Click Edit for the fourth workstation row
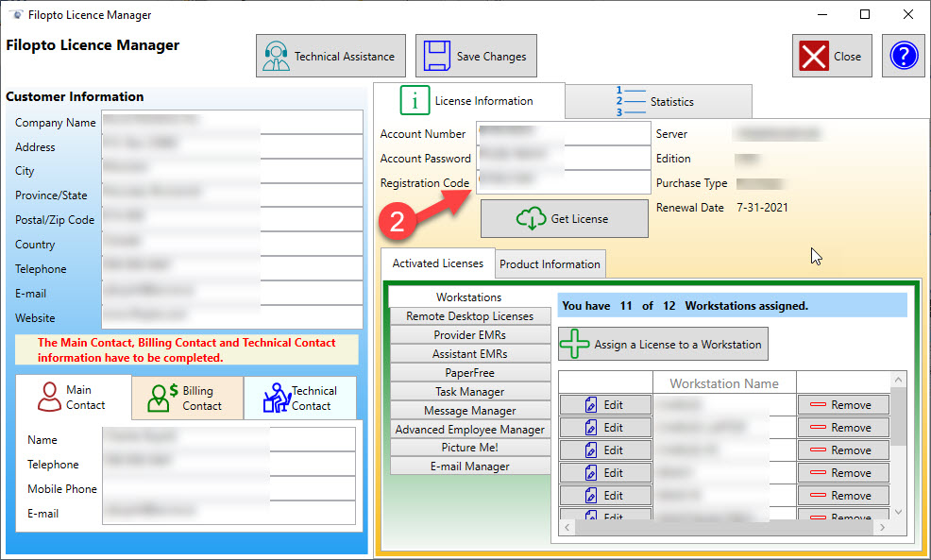Image resolution: width=931 pixels, height=560 pixels. click(605, 473)
